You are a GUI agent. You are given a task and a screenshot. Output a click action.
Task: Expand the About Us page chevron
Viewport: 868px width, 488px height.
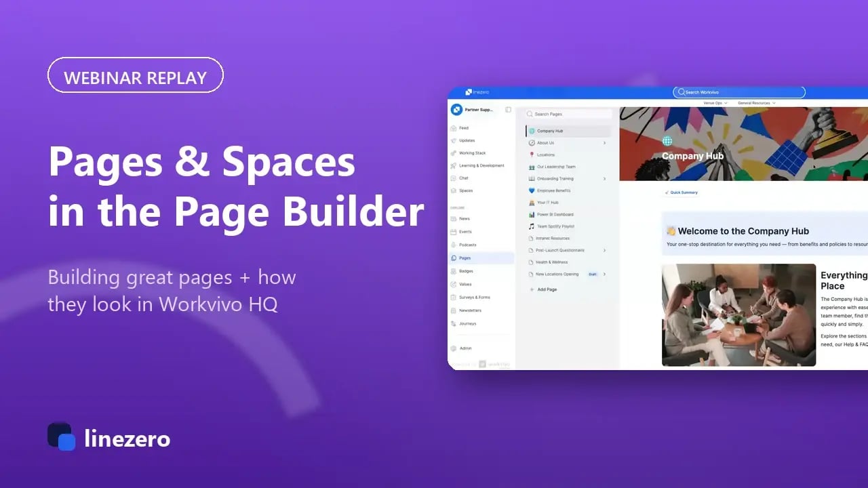point(604,143)
